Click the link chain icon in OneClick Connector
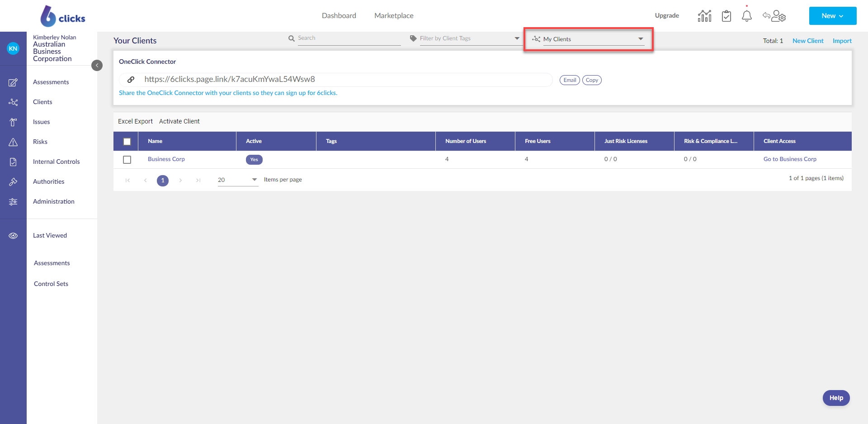The image size is (868, 424). point(131,80)
